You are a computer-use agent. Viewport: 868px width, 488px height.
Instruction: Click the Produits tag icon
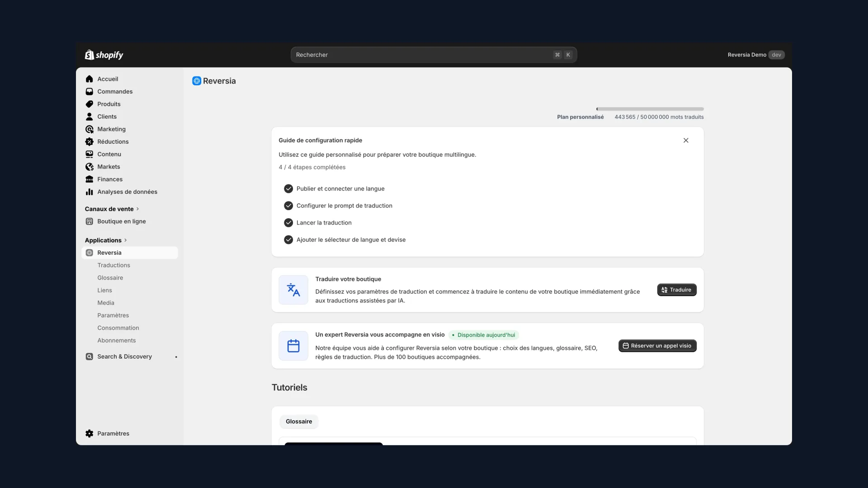90,104
